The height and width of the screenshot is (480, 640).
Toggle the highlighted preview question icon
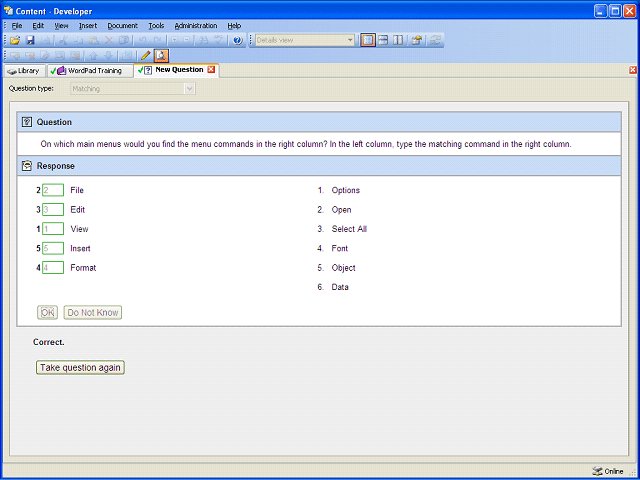click(161, 56)
